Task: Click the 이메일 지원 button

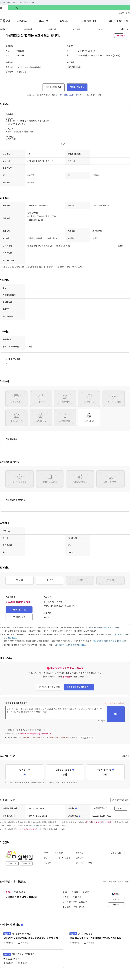Action: coord(19,617)
